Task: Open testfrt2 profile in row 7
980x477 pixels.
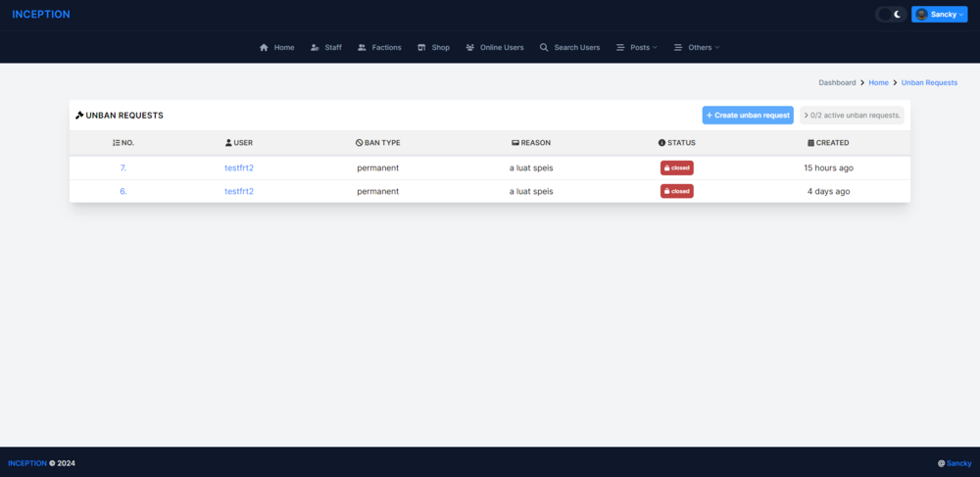Action: point(239,167)
